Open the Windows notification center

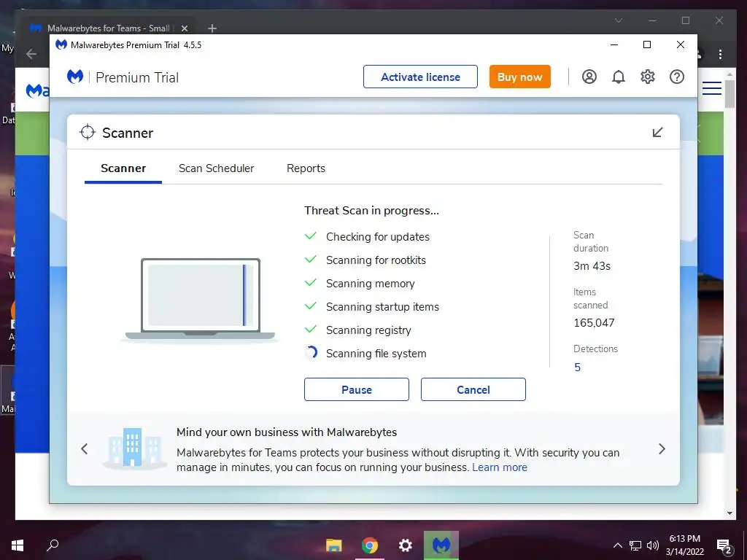(x=724, y=546)
